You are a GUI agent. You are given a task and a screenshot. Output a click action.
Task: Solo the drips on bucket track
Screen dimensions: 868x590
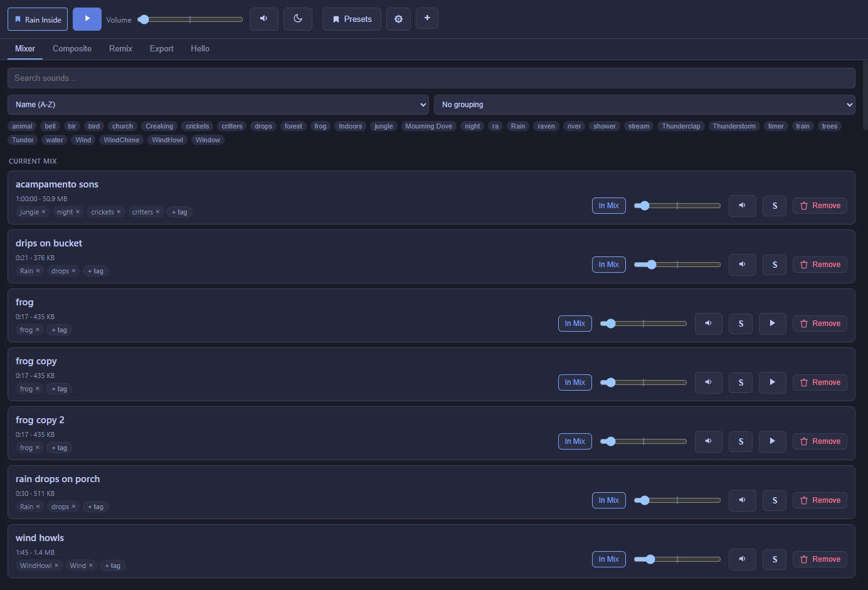pyautogui.click(x=775, y=265)
